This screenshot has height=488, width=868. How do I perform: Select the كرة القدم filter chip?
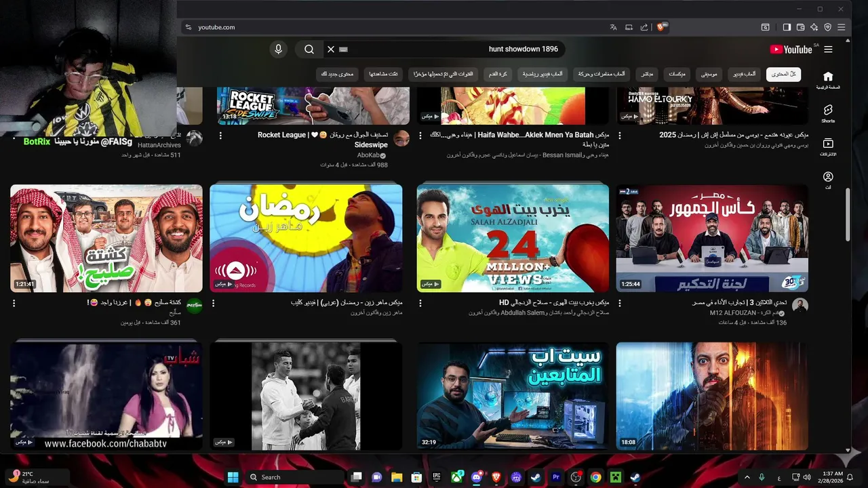[498, 74]
